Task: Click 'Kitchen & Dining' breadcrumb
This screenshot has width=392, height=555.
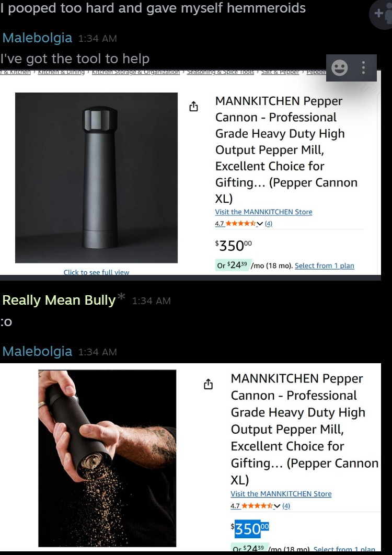Action: pos(61,72)
